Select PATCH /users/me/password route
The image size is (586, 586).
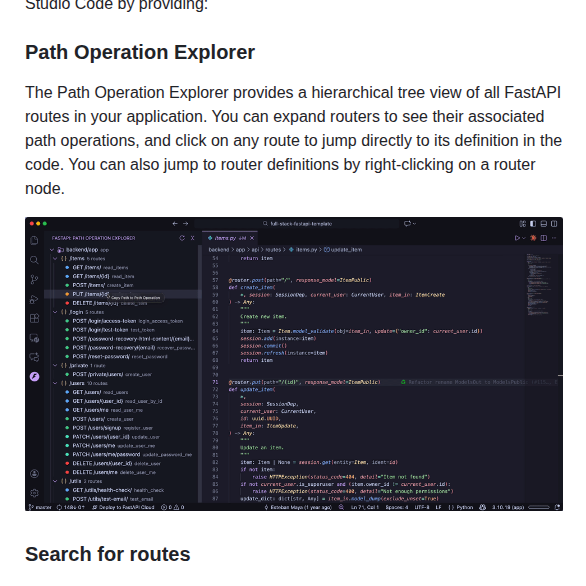pos(123,454)
